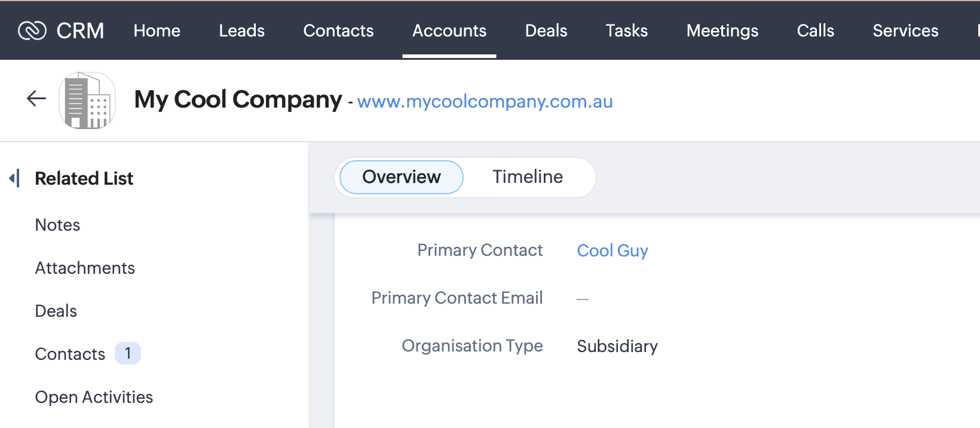Navigate to the Tasks module
Image resolution: width=980 pixels, height=428 pixels.
point(627,30)
